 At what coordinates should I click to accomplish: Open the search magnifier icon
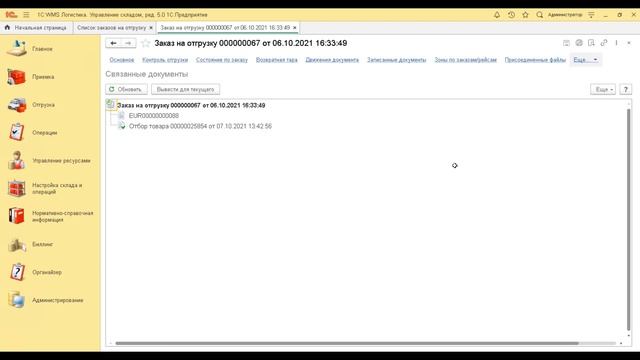pyautogui.click(x=540, y=15)
